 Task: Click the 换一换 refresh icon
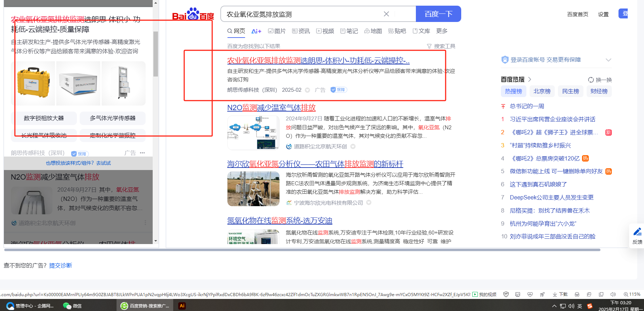click(591, 80)
